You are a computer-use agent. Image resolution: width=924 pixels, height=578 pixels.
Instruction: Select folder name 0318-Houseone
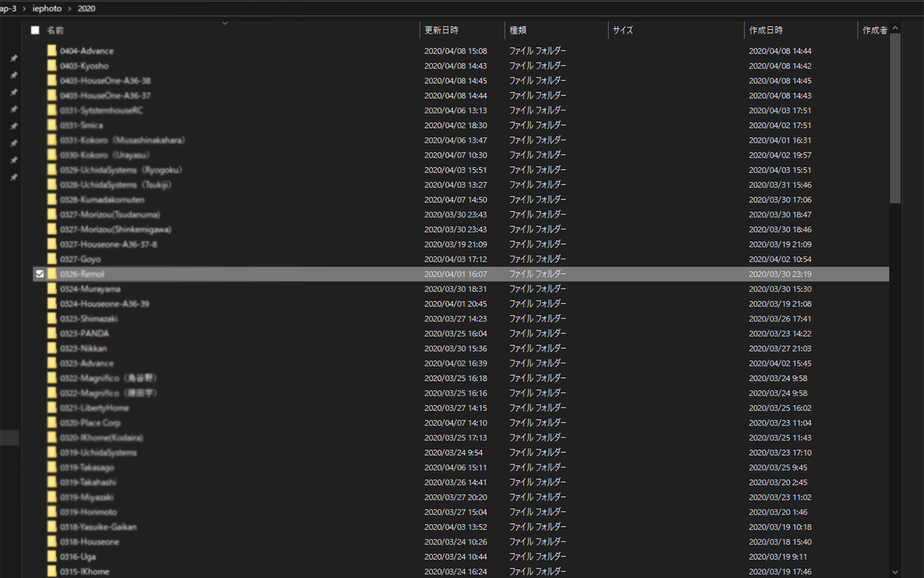pos(90,542)
